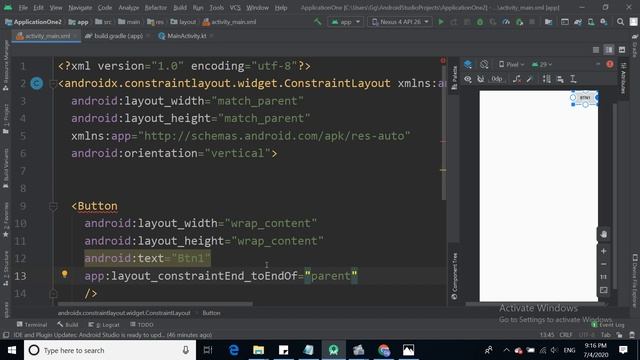
Task: Click the Orientation for Preview icon
Action: [x=484, y=64]
